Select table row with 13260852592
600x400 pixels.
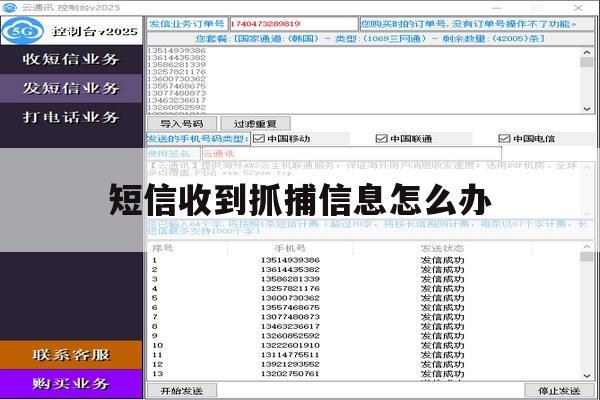(364, 336)
